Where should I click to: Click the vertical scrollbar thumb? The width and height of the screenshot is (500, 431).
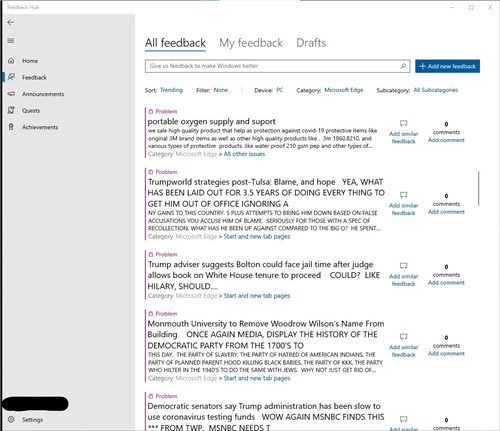[479, 188]
